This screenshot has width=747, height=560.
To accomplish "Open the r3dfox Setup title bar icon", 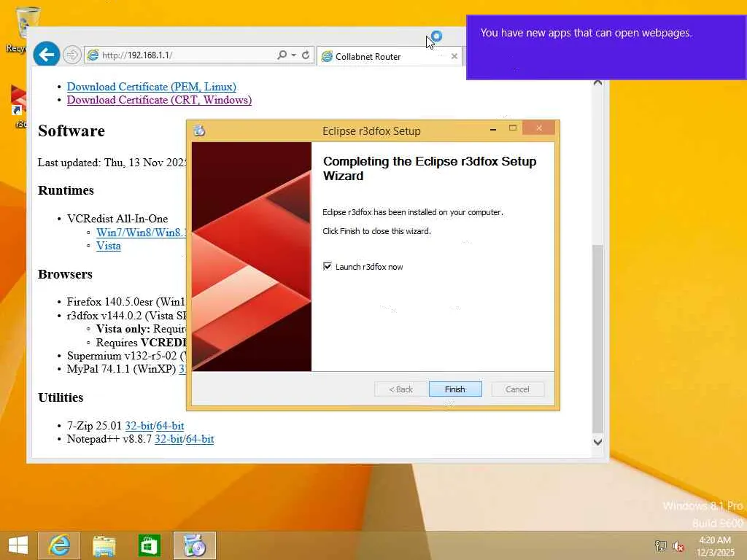I will [199, 131].
